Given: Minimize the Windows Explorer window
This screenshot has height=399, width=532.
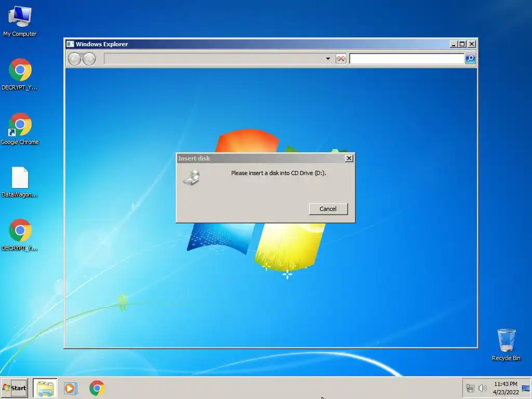Looking at the screenshot, I should coord(453,44).
